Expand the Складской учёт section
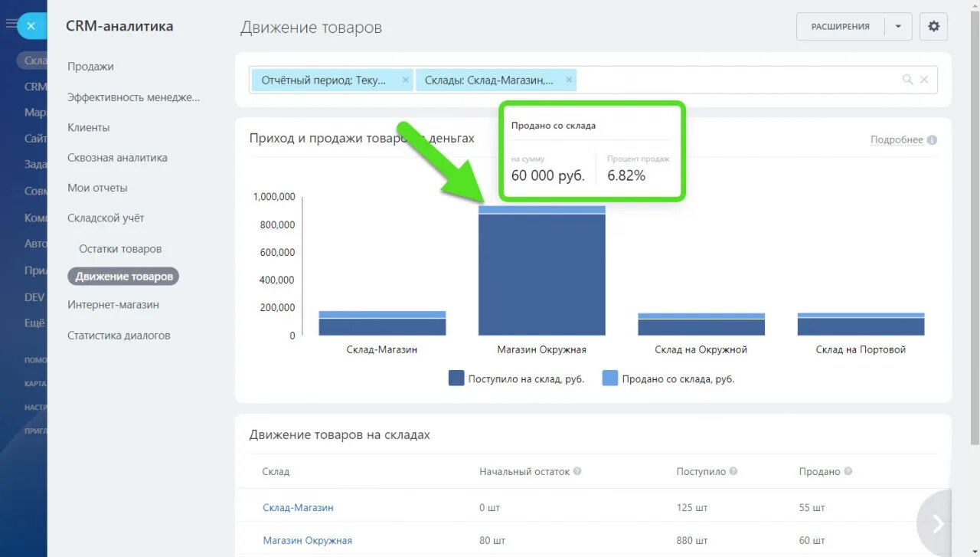980x557 pixels. [x=106, y=218]
